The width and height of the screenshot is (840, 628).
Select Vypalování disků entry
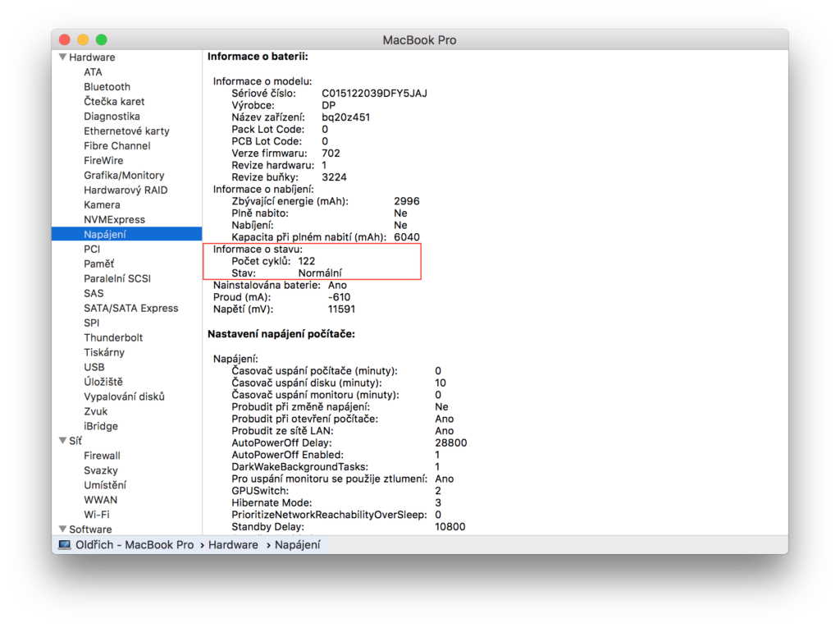pyautogui.click(x=125, y=397)
